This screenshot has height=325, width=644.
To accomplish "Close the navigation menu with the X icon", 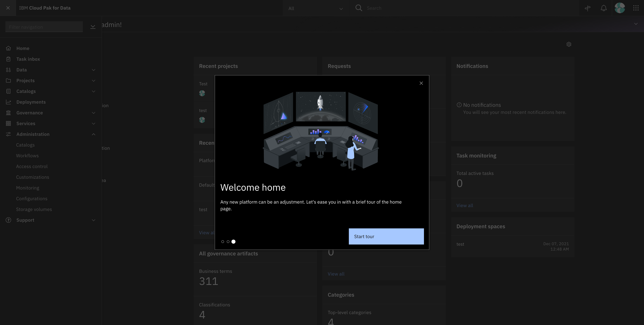I will [8, 8].
